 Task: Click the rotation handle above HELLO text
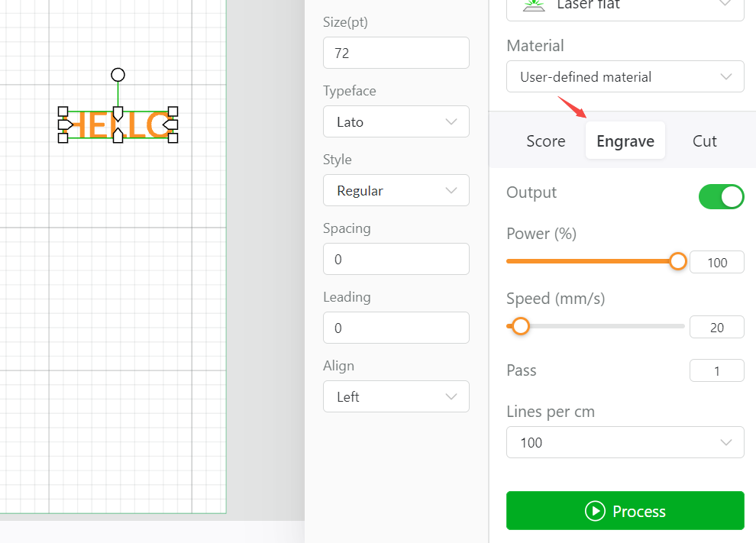point(118,74)
